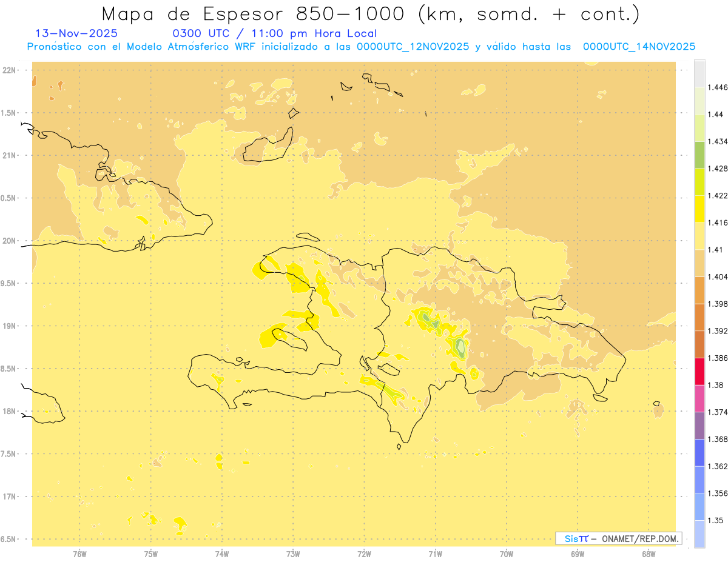This screenshot has height=562, width=728.
Task: Click the '9.5N' latitude axis label
Action: (x=10, y=283)
